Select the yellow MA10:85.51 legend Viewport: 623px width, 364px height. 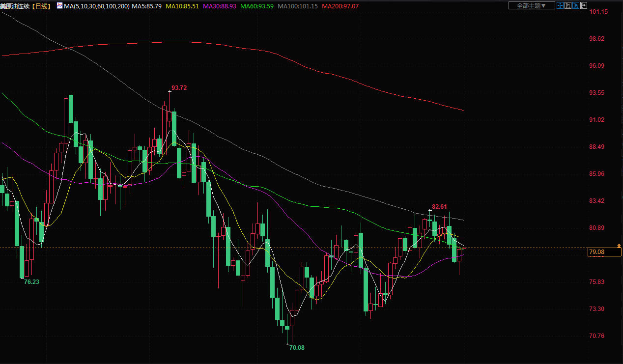pos(182,6)
